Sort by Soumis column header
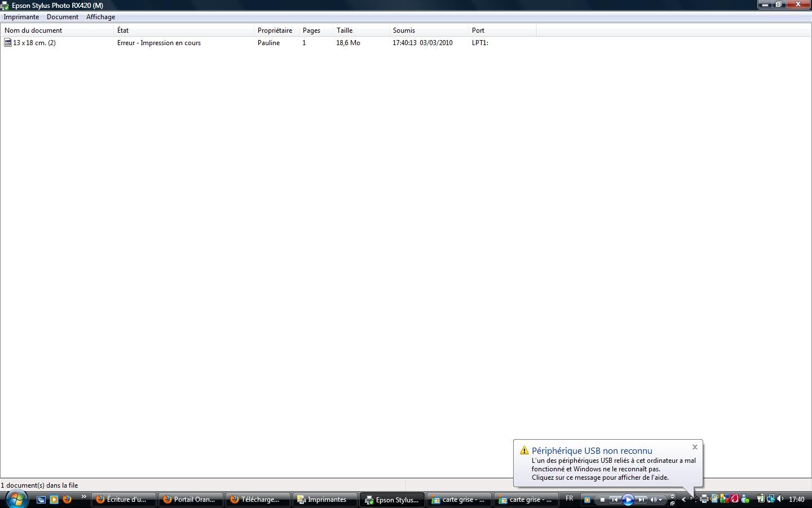This screenshot has height=508, width=812. pos(429,30)
